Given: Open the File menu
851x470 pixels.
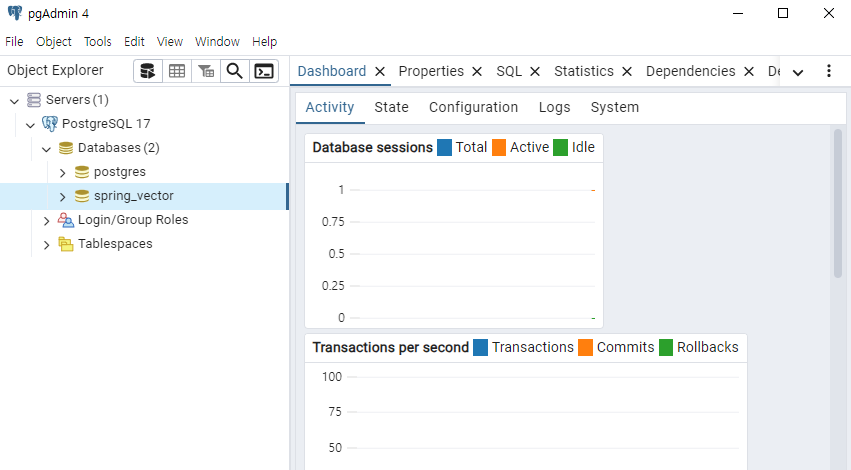Looking at the screenshot, I should click(14, 42).
